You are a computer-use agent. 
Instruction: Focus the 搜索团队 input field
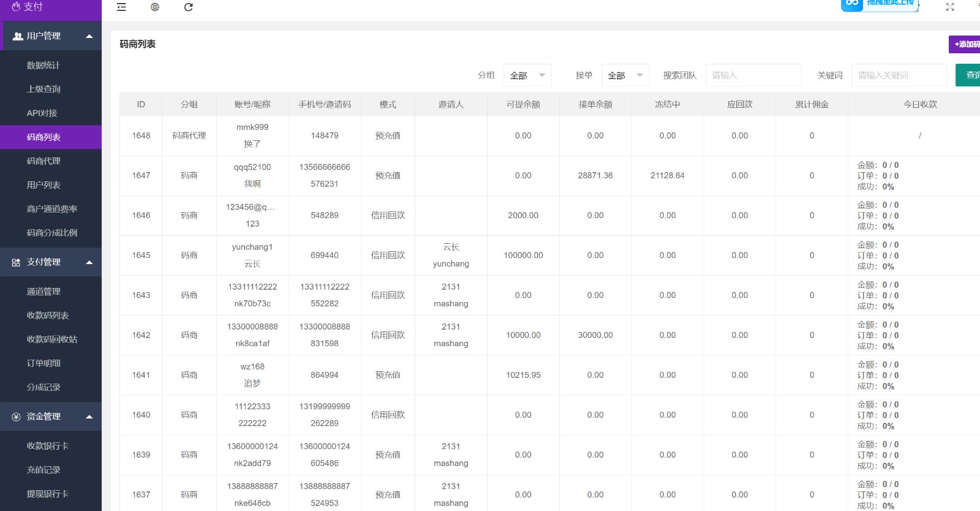[753, 75]
